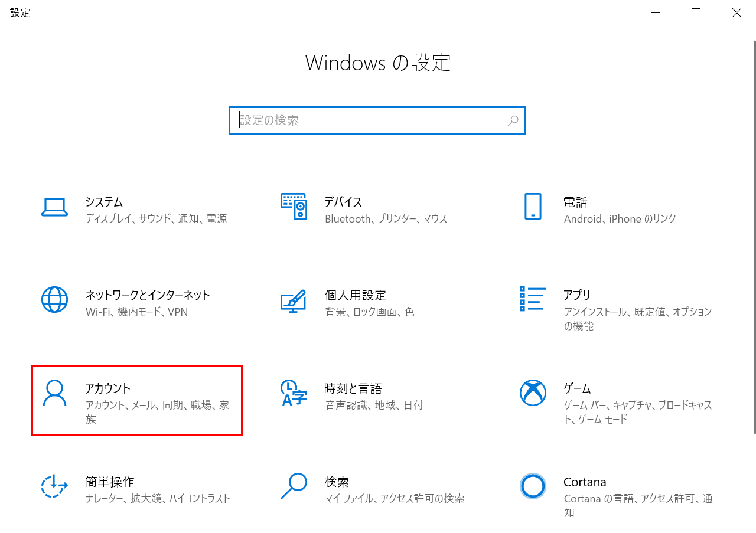Select the デバイス category title
This screenshot has width=756, height=533.
click(343, 202)
